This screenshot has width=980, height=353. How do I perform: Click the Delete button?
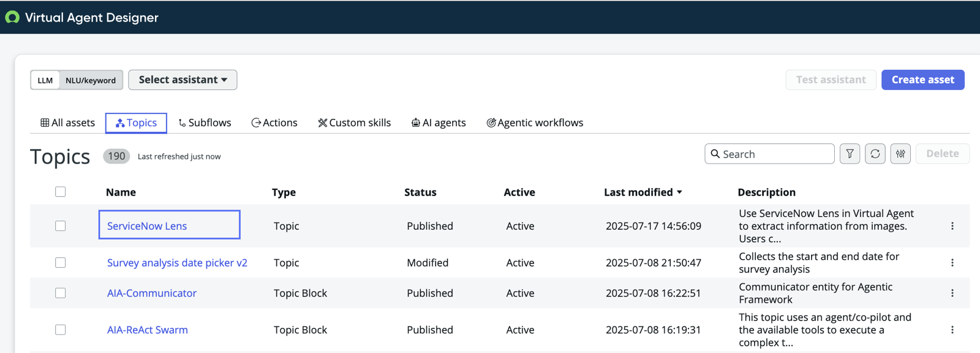point(942,154)
